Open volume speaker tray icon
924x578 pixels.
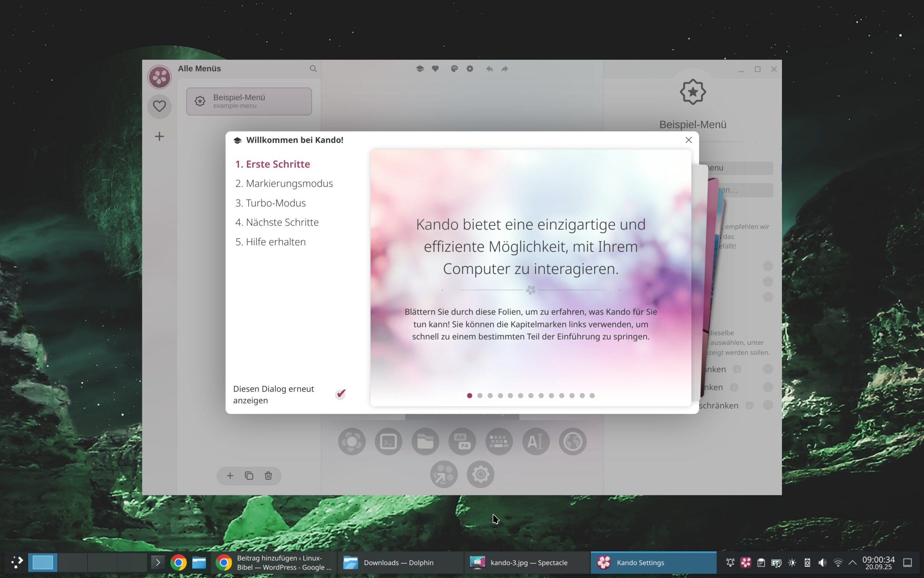(823, 562)
